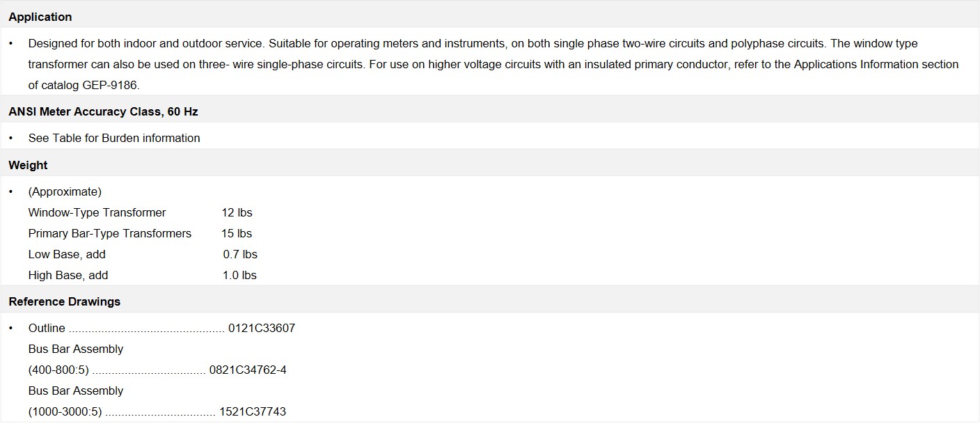Click bus bar drawing number 0821C34762-4
Image resolution: width=980 pixels, height=426 pixels.
(248, 370)
